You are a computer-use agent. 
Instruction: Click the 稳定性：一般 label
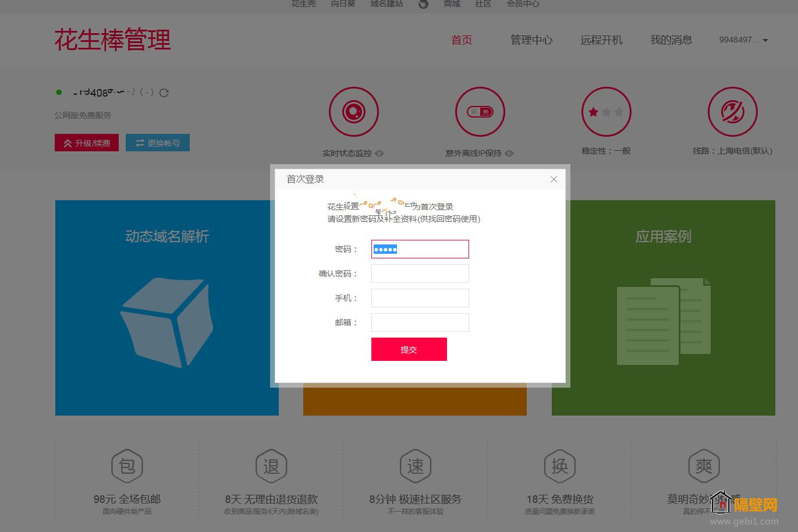[606, 151]
